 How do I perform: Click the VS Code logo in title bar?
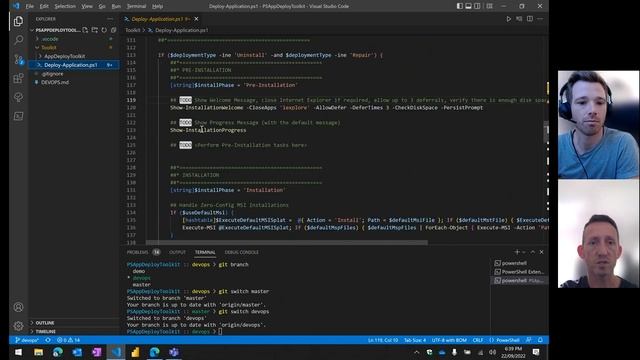[16, 6]
